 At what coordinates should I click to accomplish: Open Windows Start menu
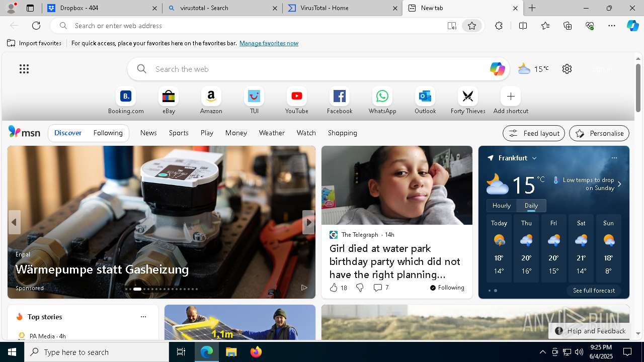coord(12,352)
